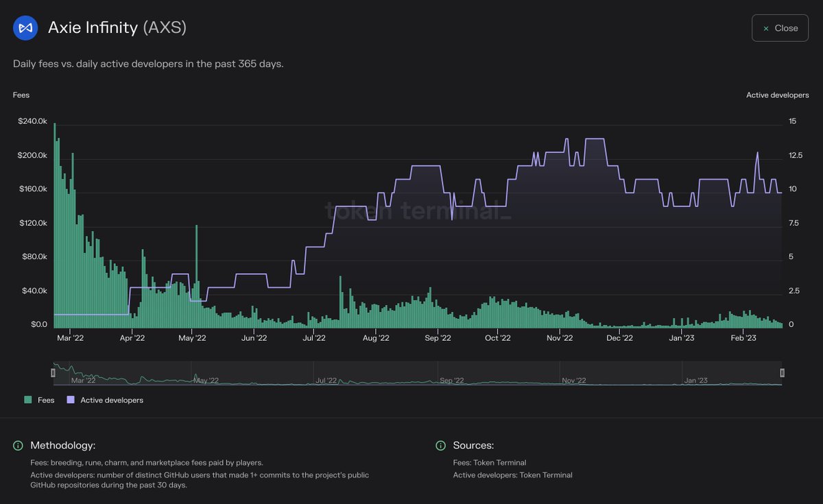Viewport: 823px width, 504px height.
Task: Select the Nov '22 label on the minimap
Action: pyautogui.click(x=573, y=381)
